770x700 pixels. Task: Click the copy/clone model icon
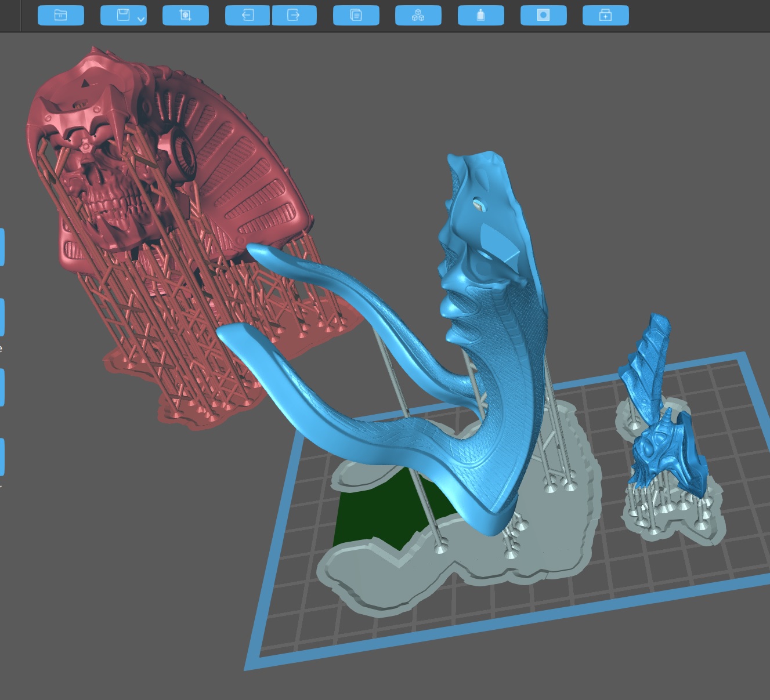[356, 16]
